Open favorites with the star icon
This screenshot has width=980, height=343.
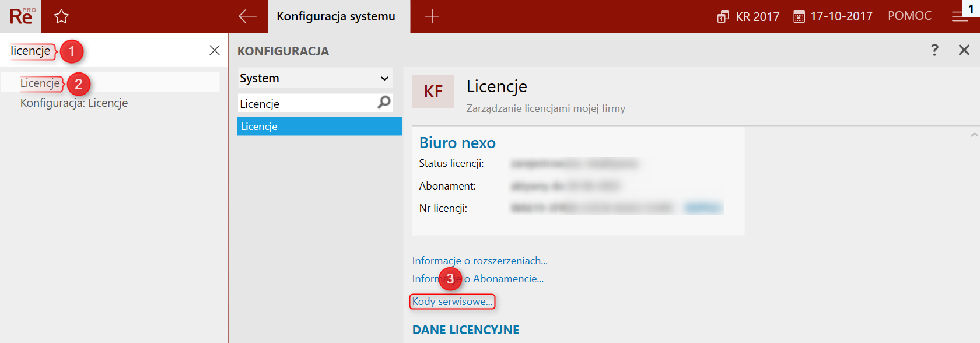coord(61,16)
